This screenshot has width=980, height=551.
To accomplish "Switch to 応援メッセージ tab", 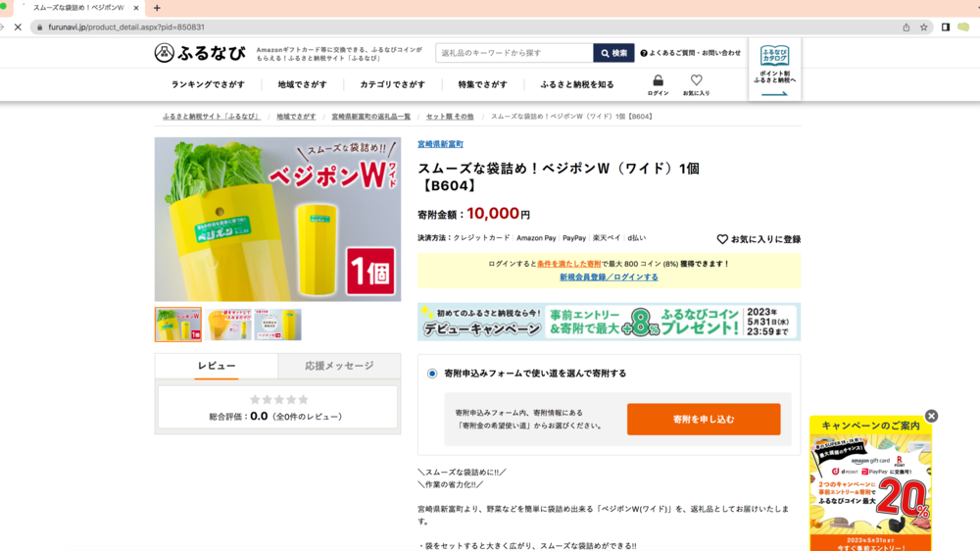I will click(339, 366).
